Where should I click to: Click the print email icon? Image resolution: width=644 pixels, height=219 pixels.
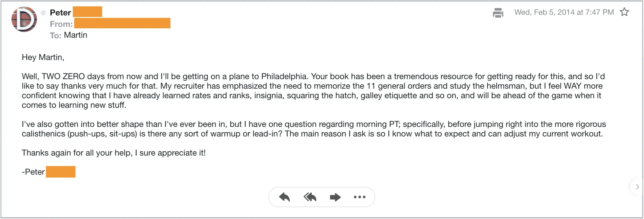[498, 13]
